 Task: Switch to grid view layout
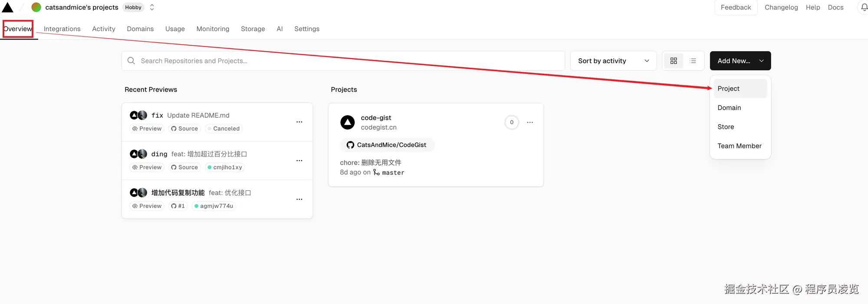[x=674, y=61]
